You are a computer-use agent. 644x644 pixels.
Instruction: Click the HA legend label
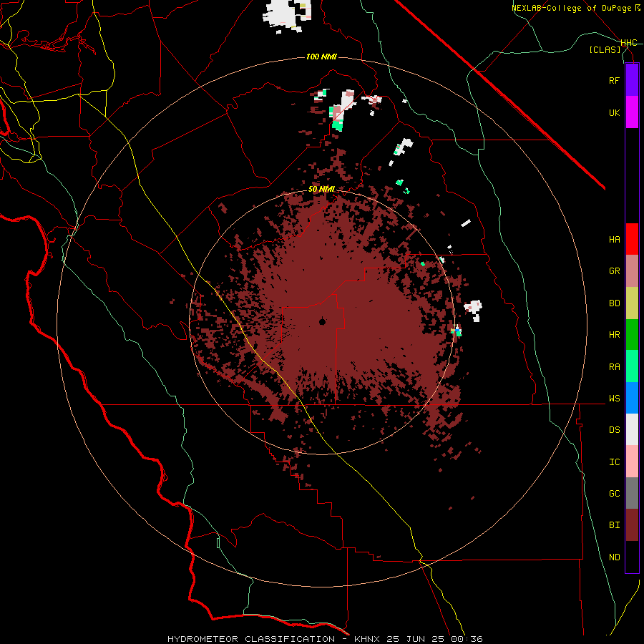[x=614, y=240]
